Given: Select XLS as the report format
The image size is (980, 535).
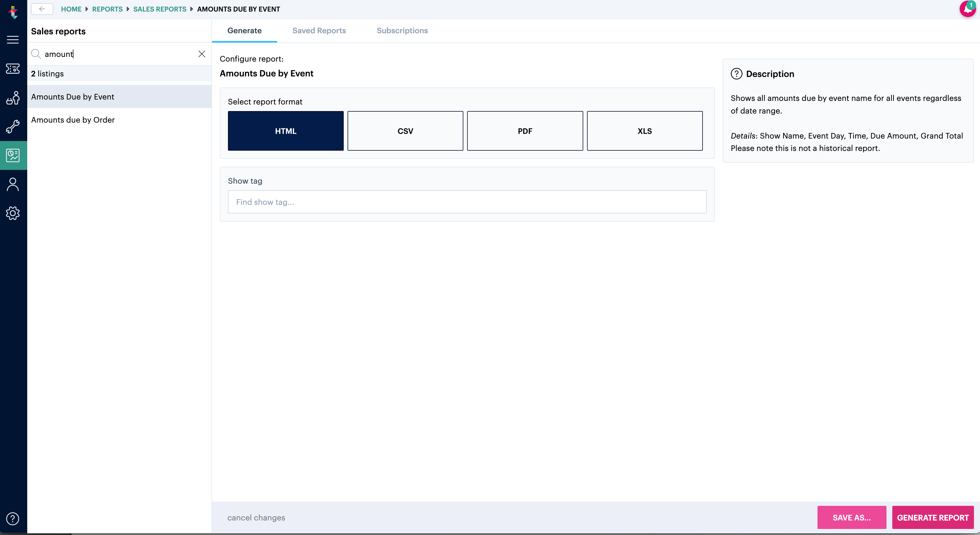Looking at the screenshot, I should coord(645,131).
